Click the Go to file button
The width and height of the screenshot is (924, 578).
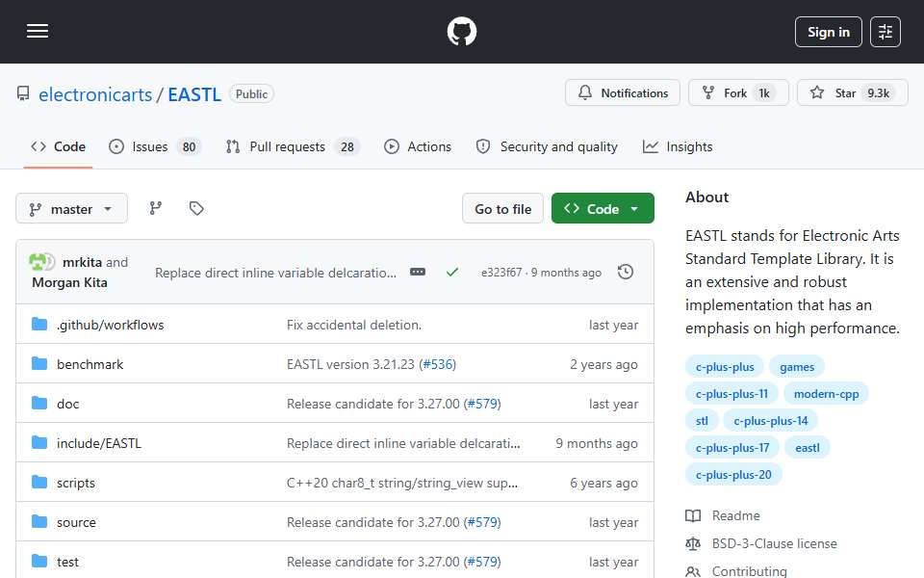click(x=502, y=209)
